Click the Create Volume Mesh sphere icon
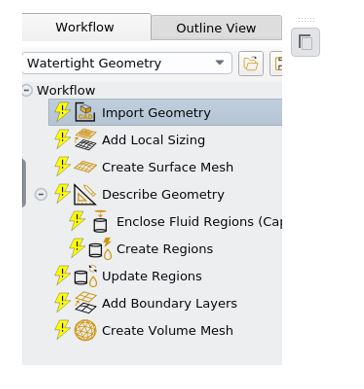The image size is (364, 389). 85,330
